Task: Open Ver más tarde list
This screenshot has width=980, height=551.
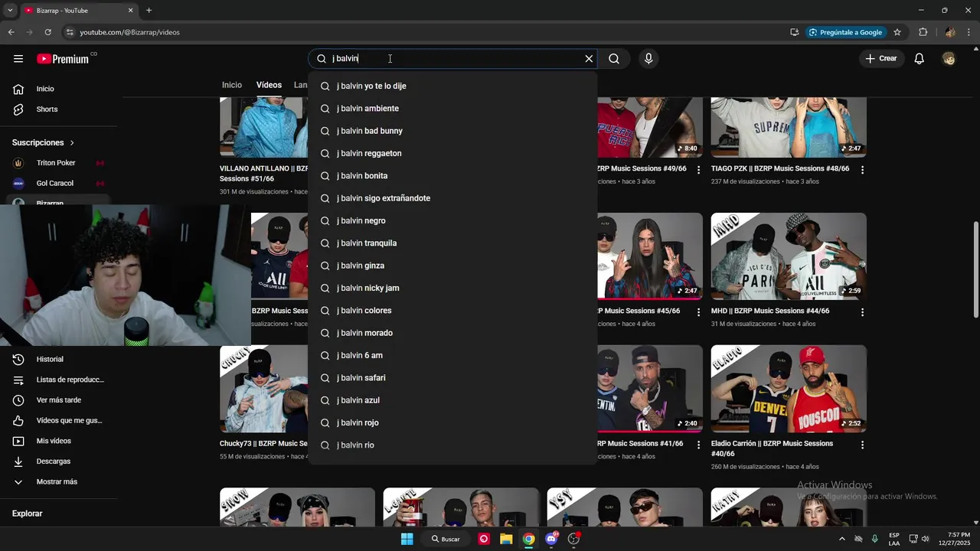Action: pos(59,400)
